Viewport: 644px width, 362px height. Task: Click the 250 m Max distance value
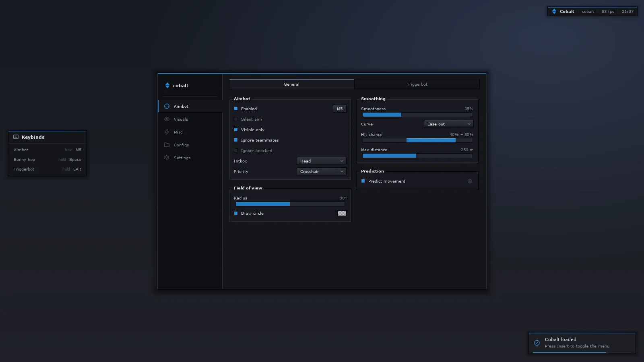click(467, 150)
